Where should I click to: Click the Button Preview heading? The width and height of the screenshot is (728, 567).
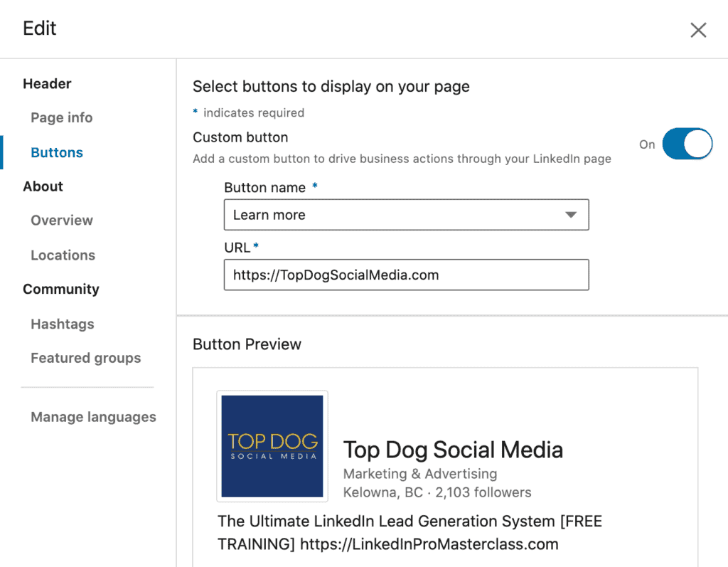point(247,344)
